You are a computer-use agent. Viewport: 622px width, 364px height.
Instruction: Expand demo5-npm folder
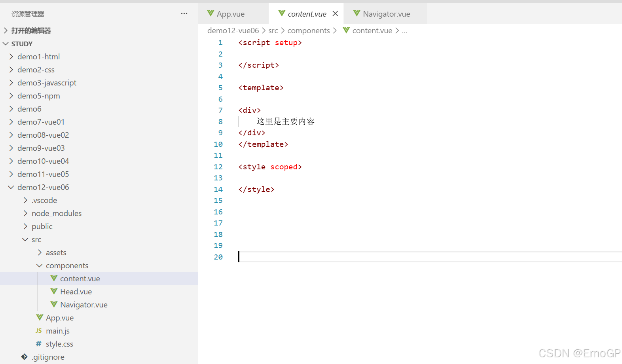point(99,96)
